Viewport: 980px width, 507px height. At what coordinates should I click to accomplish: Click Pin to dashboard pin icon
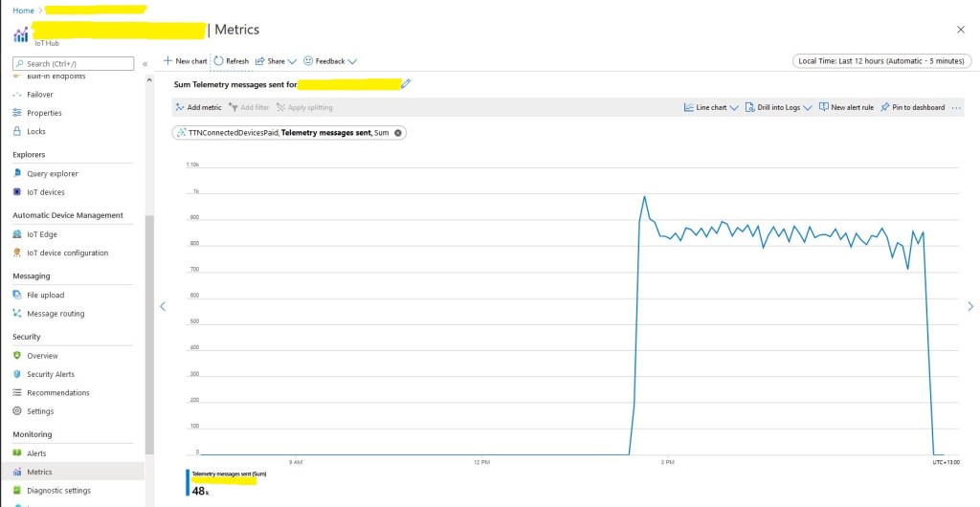tap(885, 108)
